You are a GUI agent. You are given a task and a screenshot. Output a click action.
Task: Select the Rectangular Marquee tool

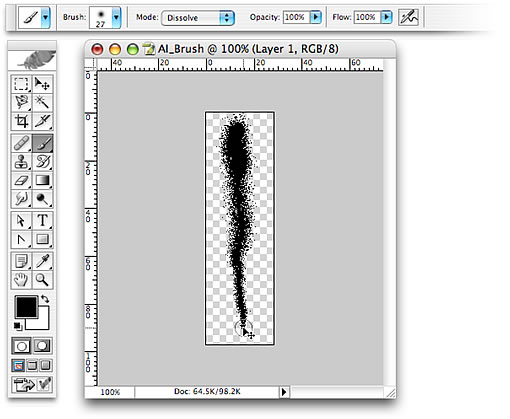[x=21, y=84]
